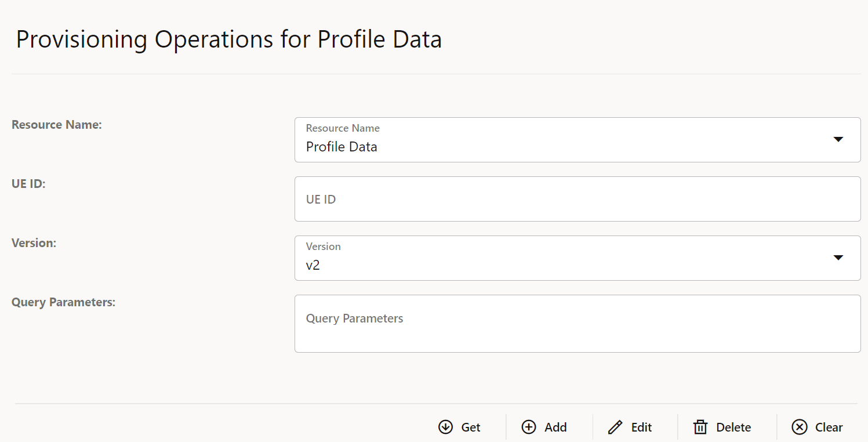The height and width of the screenshot is (442, 868).
Task: Trigger the Add provisioning operation
Action: pos(544,427)
